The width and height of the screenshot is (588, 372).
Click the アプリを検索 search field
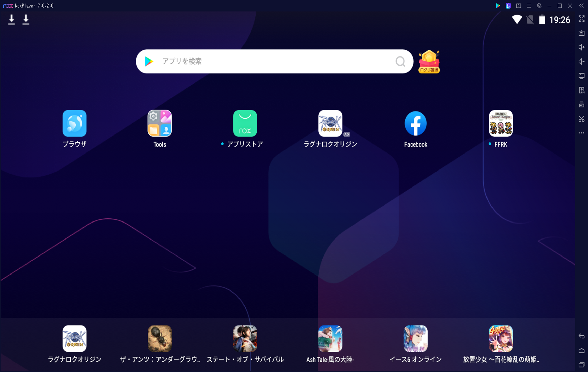[275, 61]
